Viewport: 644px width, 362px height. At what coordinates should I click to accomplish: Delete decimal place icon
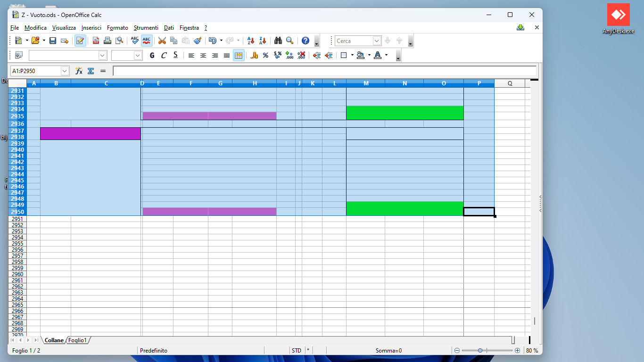[302, 55]
